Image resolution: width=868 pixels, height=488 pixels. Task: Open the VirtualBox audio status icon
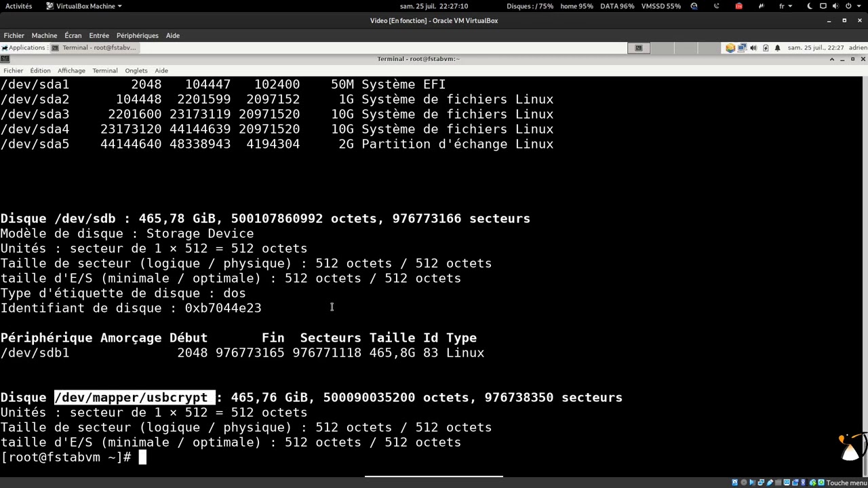tap(752, 483)
